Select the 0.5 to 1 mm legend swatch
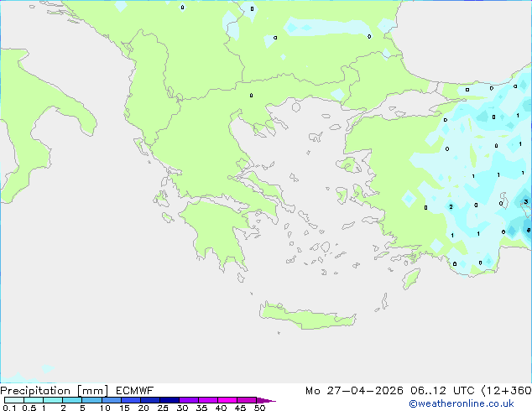Screen dimensions: 532x411 tap(34, 400)
